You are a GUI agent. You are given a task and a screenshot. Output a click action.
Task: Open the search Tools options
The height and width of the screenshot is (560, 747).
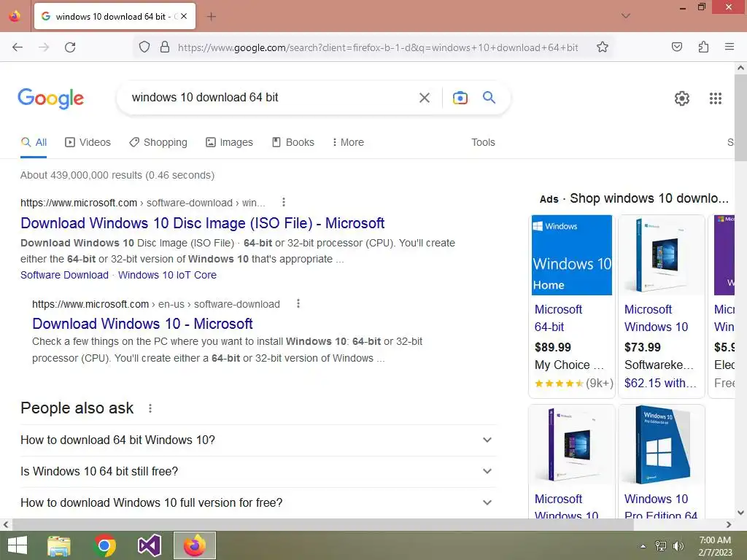tap(483, 142)
